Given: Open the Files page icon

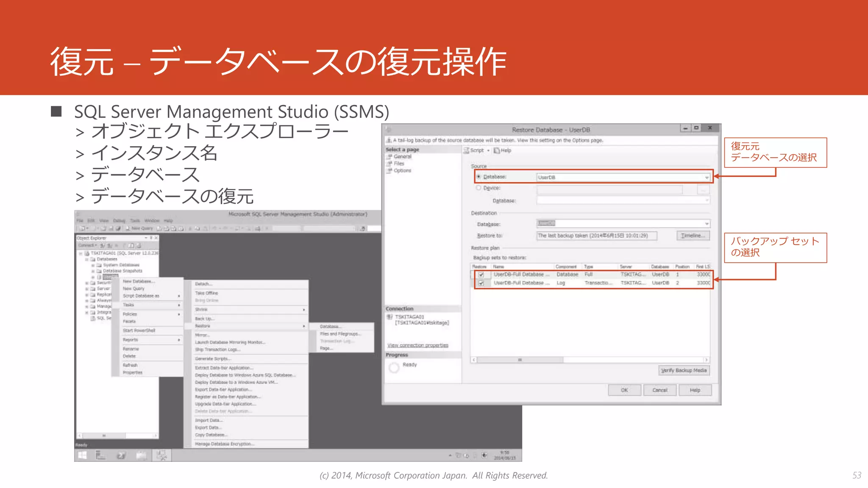Looking at the screenshot, I should (x=389, y=164).
